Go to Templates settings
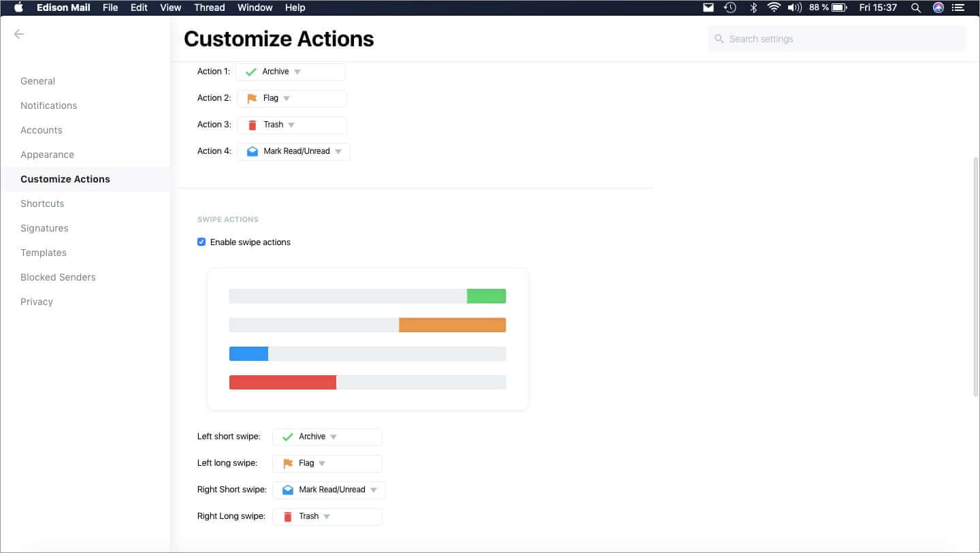The height and width of the screenshot is (553, 980). (44, 253)
